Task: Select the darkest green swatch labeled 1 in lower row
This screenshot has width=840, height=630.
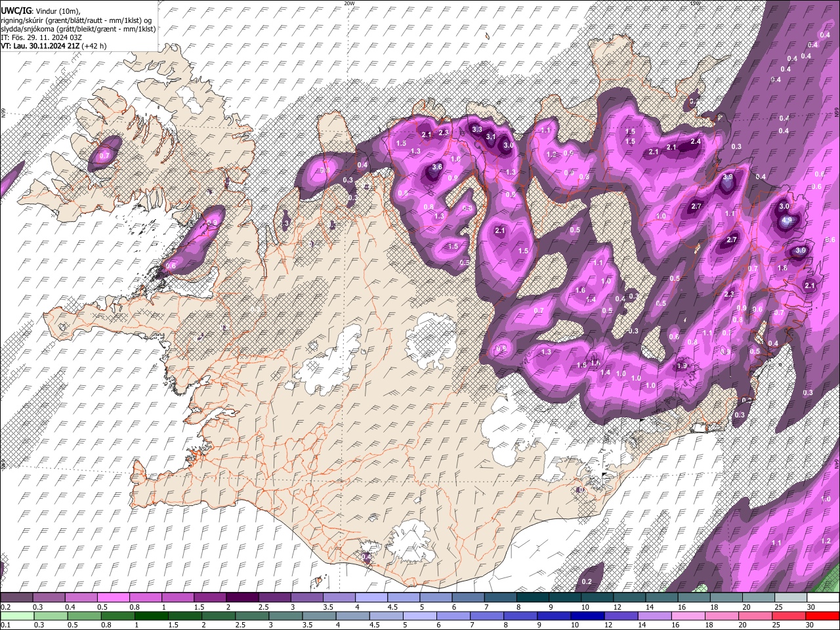Action: pos(151,616)
